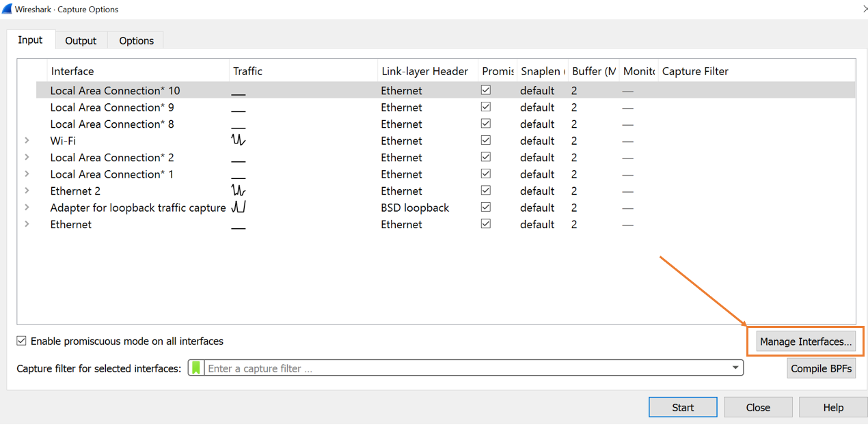The height and width of the screenshot is (429, 868).
Task: Expand Local Area Connection* 2 row
Action: point(27,157)
